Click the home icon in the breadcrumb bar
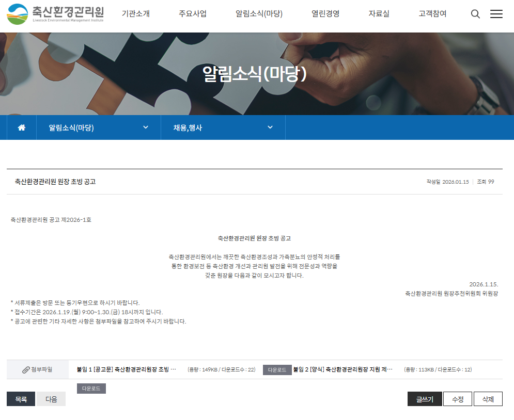This screenshot has width=514, height=420. point(21,127)
